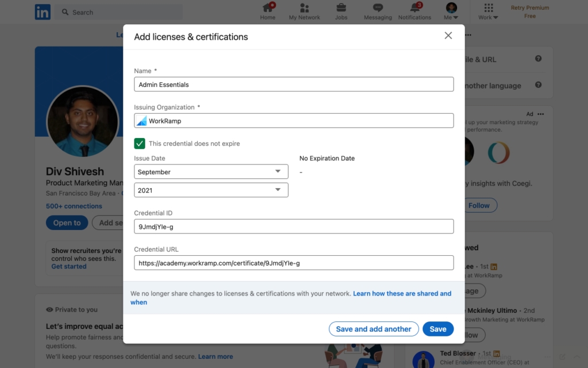Screen dimensions: 588x368
Task: Open Learn how these are shared link
Action: pyautogui.click(x=402, y=294)
